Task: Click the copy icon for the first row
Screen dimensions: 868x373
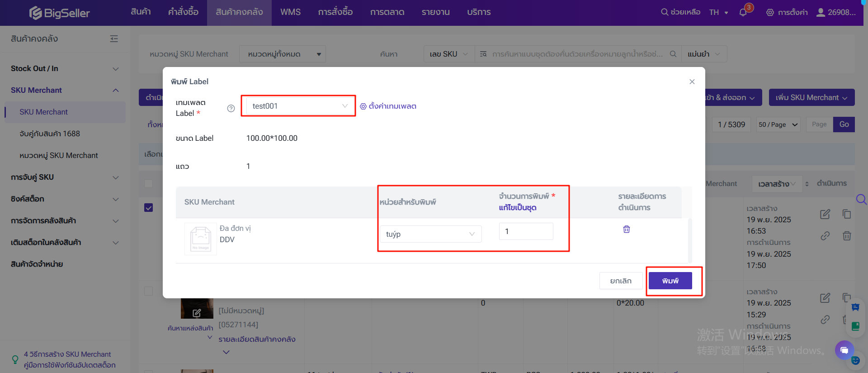Action: (847, 214)
